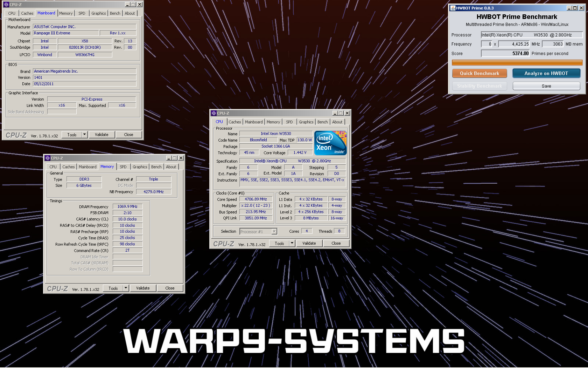Click the Bus Speed value 213.95 MHz
Viewport: 588px width, 368px height.
[256, 212]
